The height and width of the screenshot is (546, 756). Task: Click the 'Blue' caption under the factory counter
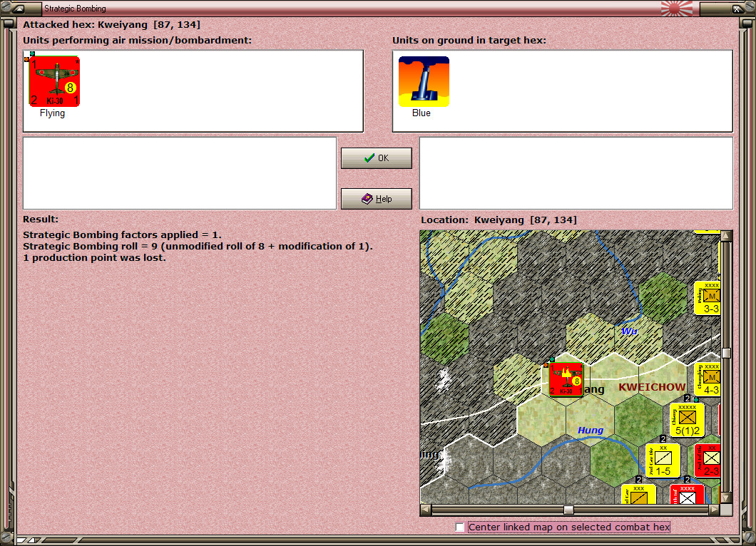(422, 113)
